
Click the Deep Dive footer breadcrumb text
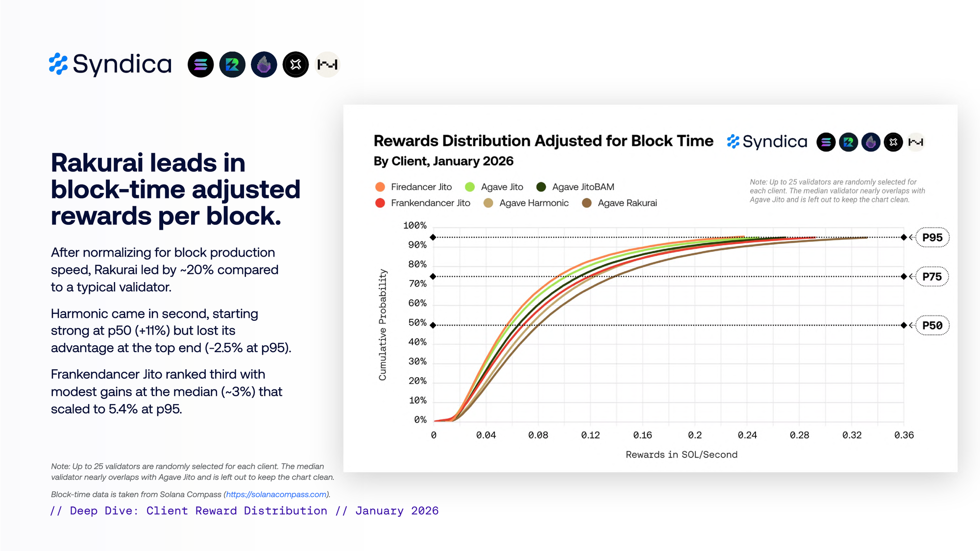[x=244, y=511]
